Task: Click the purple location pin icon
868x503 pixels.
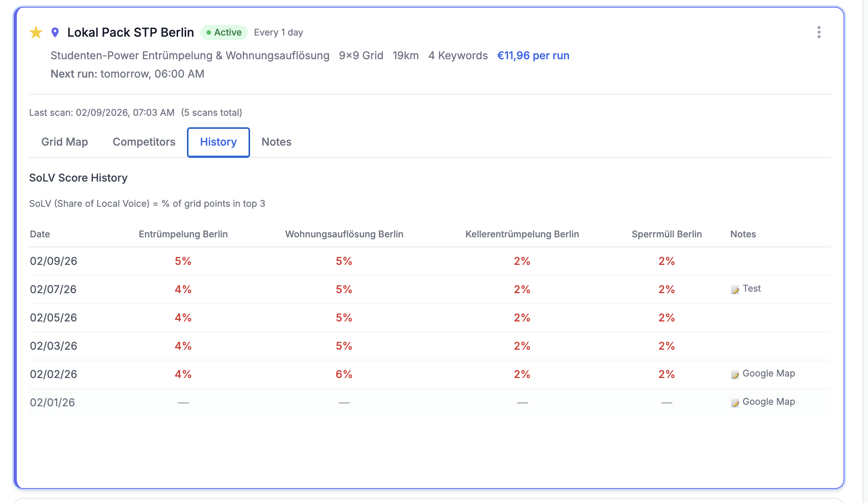Action: point(55,32)
